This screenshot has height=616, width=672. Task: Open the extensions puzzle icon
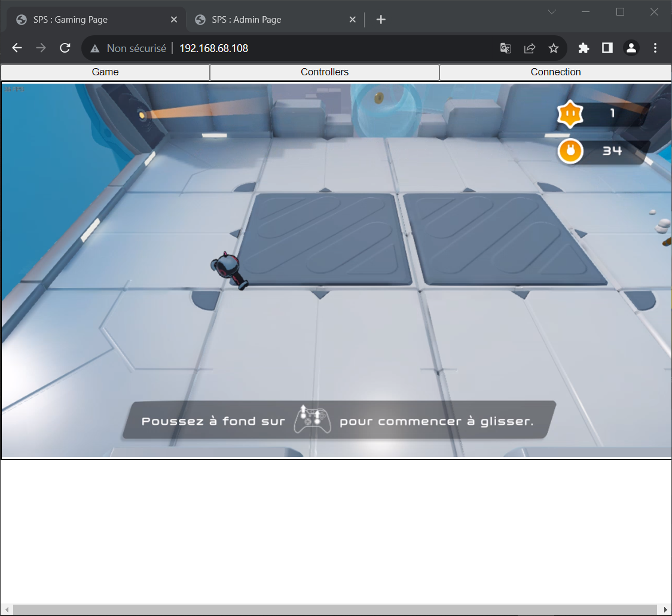584,48
